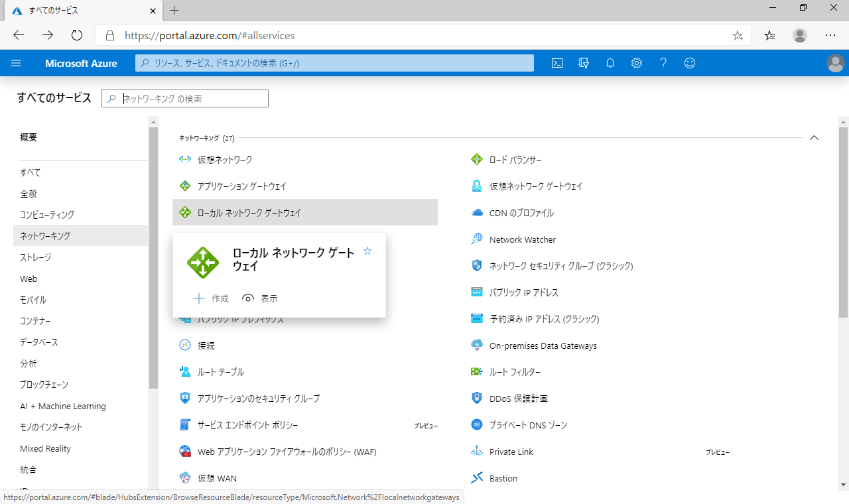Click the ルート テーブル icon
849x504 pixels.
[x=185, y=372]
